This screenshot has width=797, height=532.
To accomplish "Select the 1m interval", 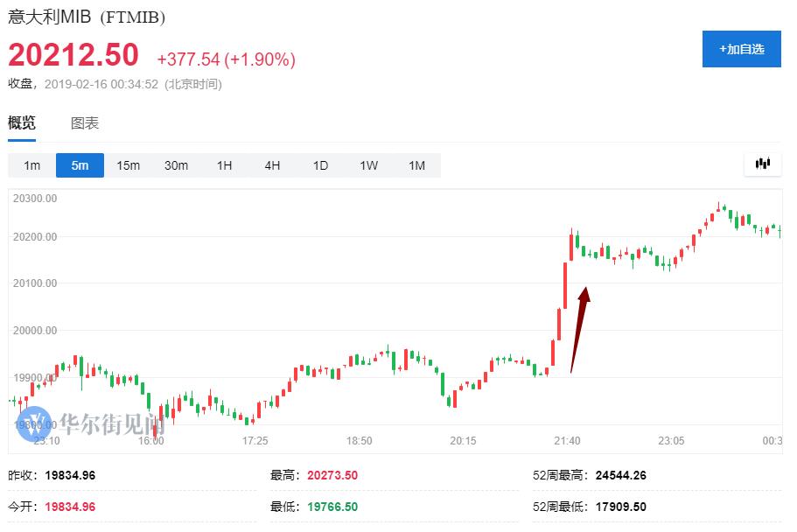I will [31, 165].
